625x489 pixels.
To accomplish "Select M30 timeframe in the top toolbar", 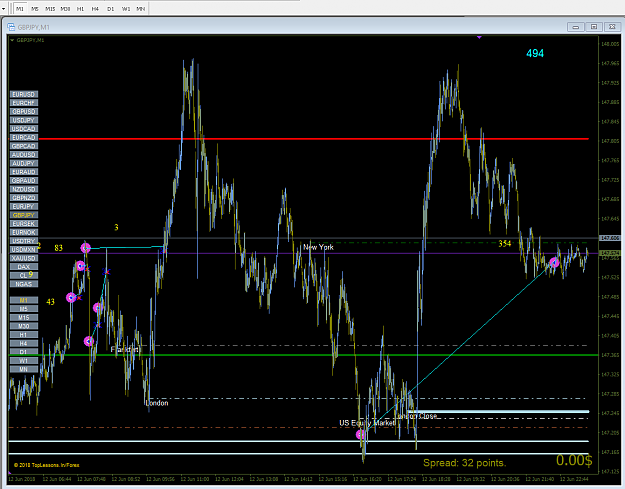I will tap(65, 8).
